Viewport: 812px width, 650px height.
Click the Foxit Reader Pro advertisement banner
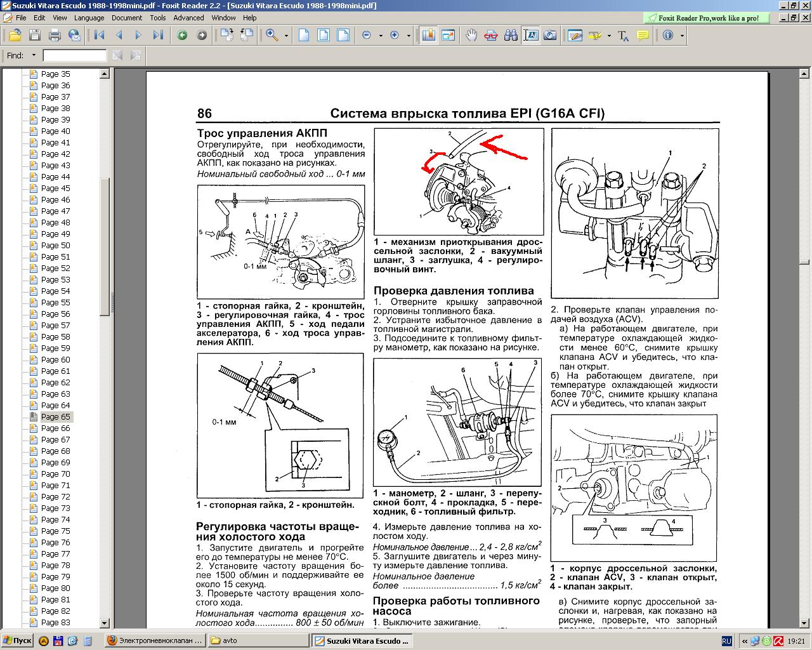click(707, 18)
